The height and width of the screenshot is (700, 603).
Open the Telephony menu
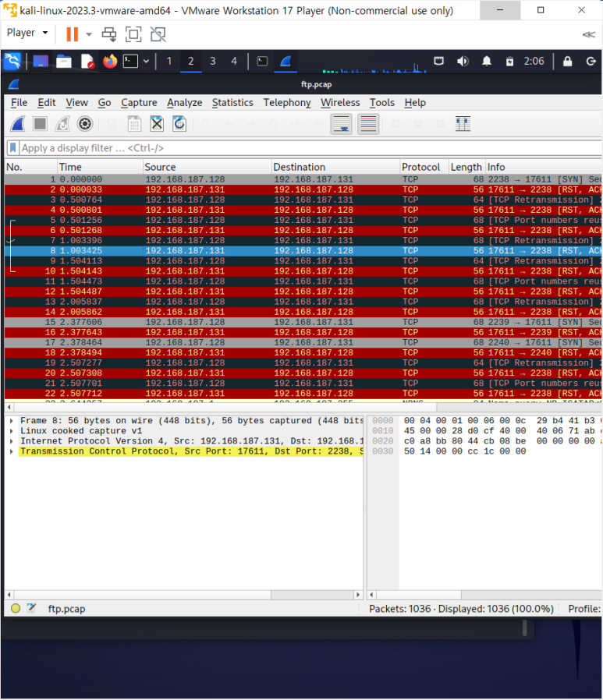tap(287, 103)
